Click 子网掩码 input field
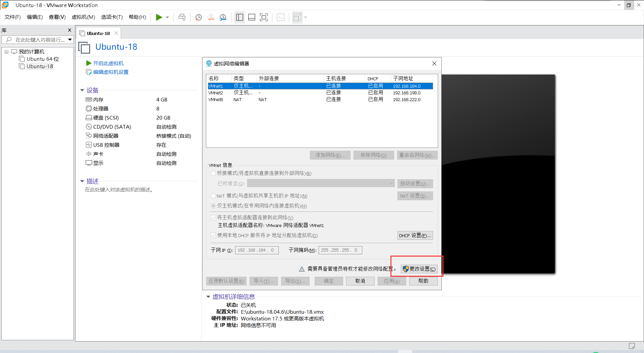 (x=340, y=250)
